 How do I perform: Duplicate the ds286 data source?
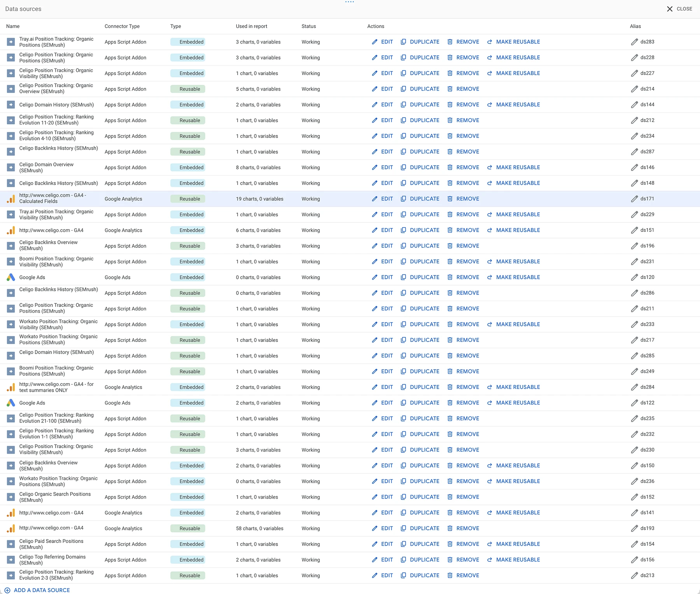tap(420, 293)
